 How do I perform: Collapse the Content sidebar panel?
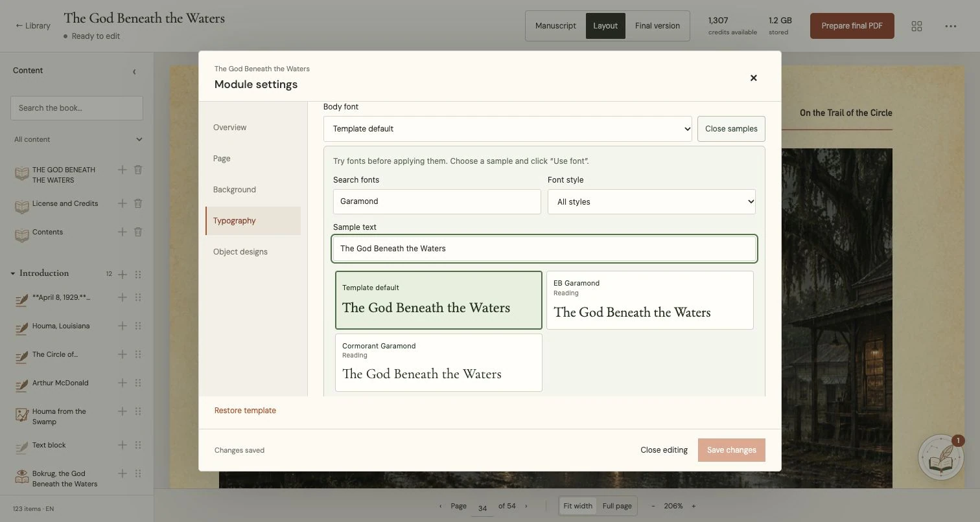pyautogui.click(x=134, y=71)
